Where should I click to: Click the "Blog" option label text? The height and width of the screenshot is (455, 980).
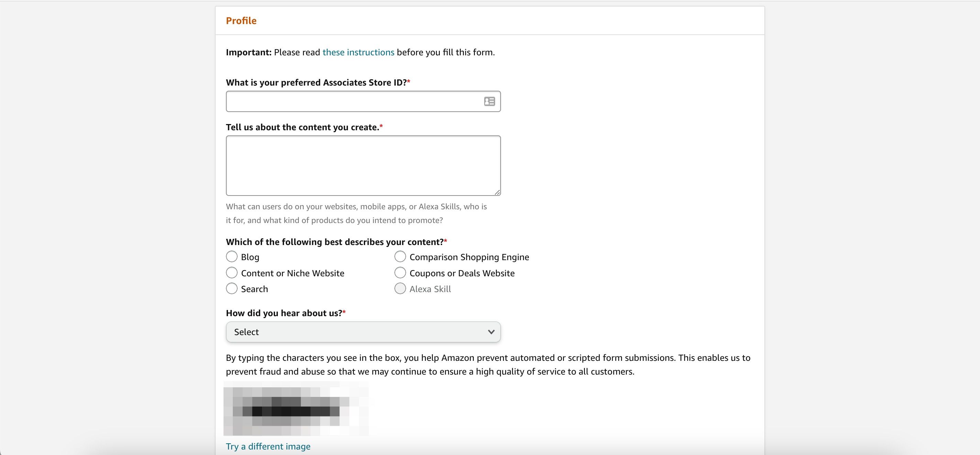250,257
